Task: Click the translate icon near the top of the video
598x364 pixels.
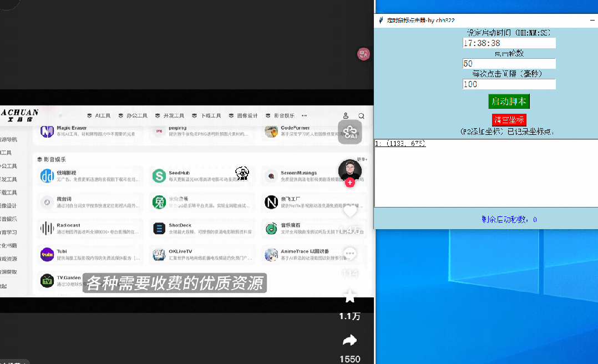Action: tap(363, 54)
